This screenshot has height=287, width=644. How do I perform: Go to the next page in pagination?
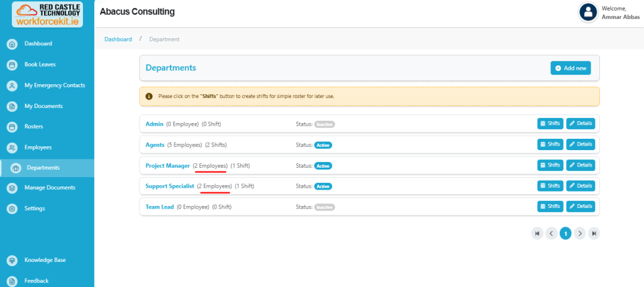580,233
